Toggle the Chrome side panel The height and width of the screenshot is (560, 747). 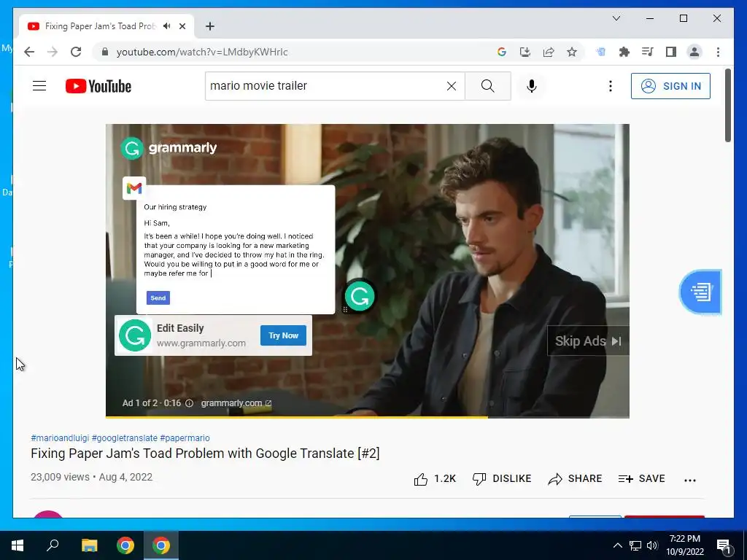coord(671,52)
